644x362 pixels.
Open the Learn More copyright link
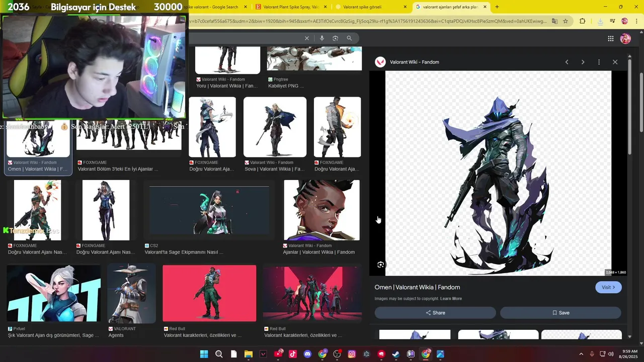pyautogui.click(x=451, y=299)
